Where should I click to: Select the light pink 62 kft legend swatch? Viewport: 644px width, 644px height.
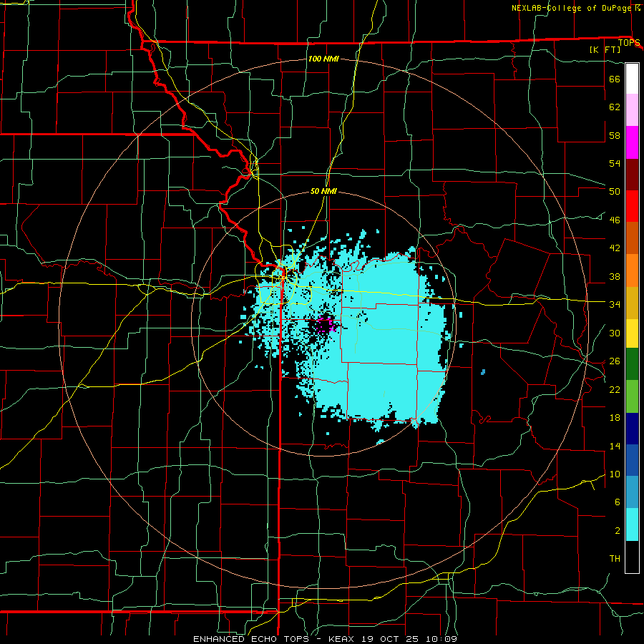coord(632,109)
